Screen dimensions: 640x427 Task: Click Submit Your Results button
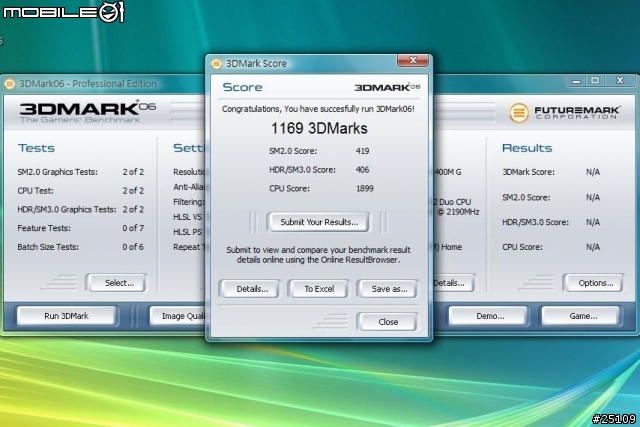tap(318, 222)
